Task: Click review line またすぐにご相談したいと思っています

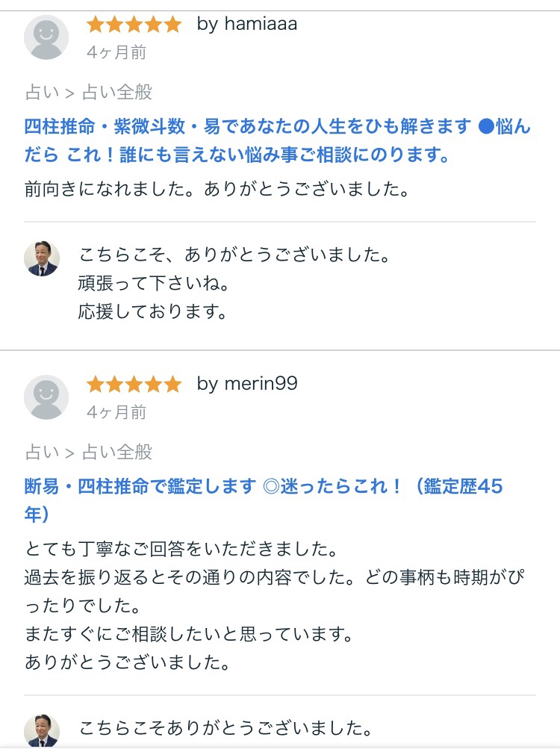Action: click(x=187, y=635)
